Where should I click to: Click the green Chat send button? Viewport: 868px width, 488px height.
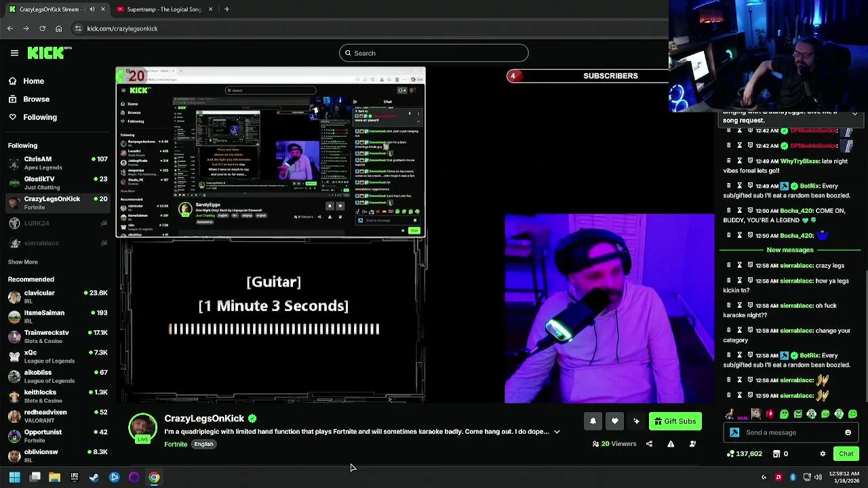(x=846, y=454)
